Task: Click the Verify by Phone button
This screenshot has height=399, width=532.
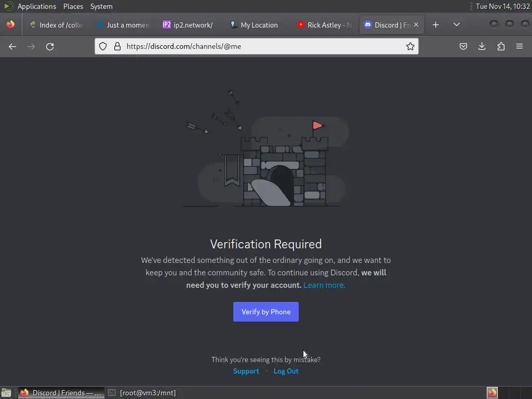Action: (x=266, y=312)
